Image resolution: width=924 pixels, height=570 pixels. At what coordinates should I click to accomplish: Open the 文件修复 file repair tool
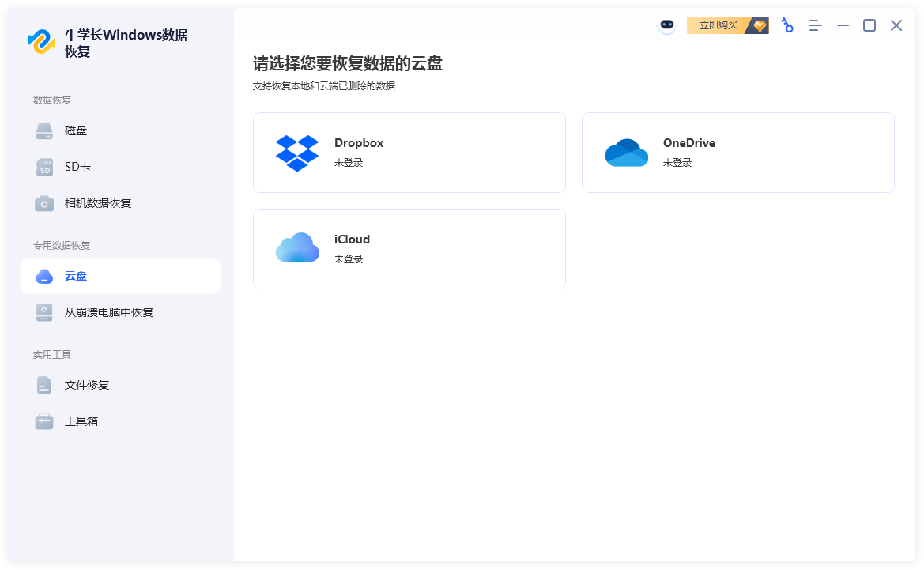(86, 385)
